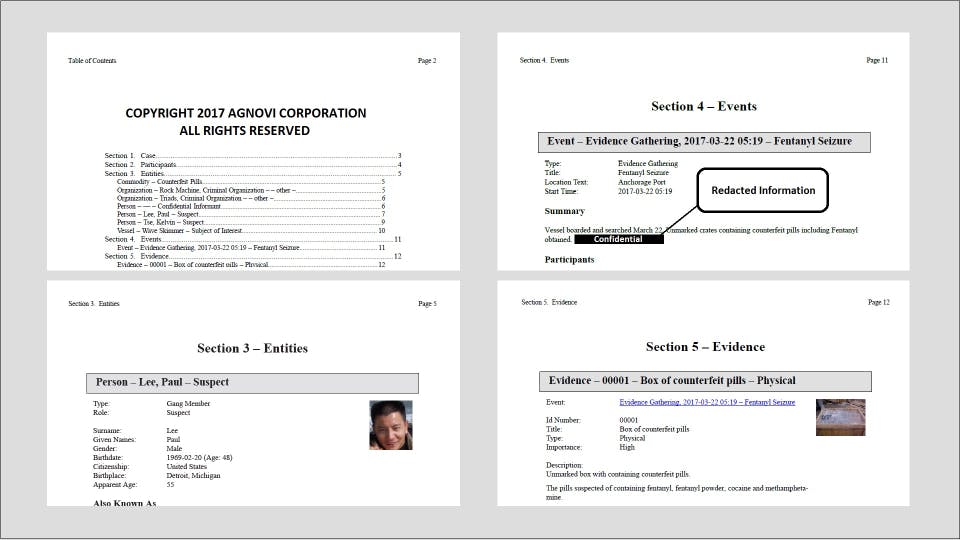Click the 'Section 5. Evidence' running page header
The height and width of the screenshot is (540, 960).
(549, 302)
